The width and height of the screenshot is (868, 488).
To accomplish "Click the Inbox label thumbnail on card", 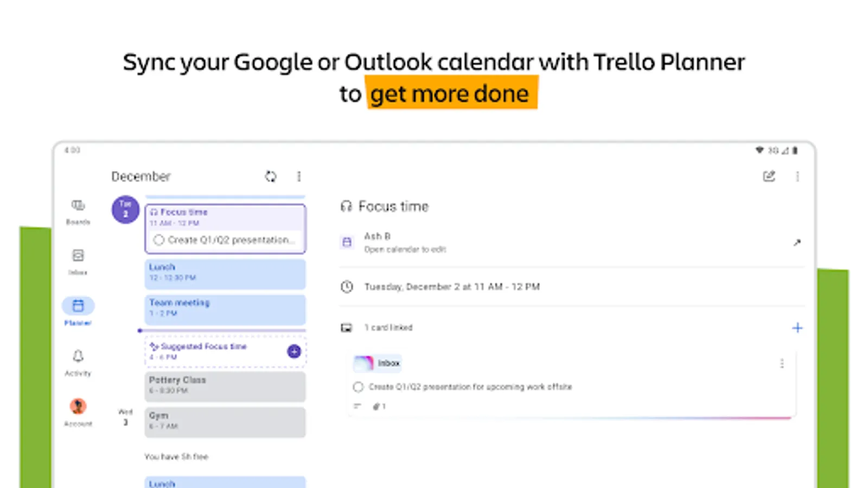I will click(x=364, y=363).
